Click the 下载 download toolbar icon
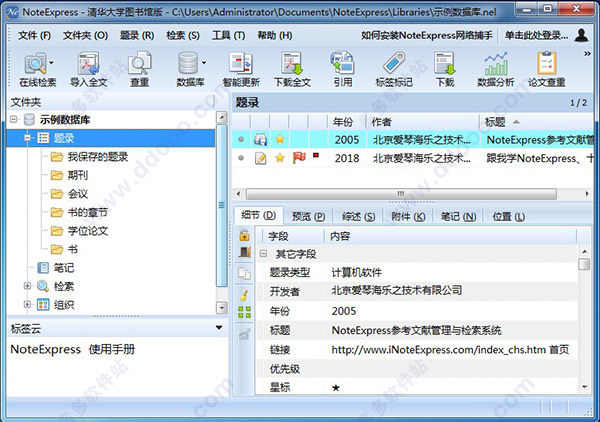The width and height of the screenshot is (600, 422). 445,64
